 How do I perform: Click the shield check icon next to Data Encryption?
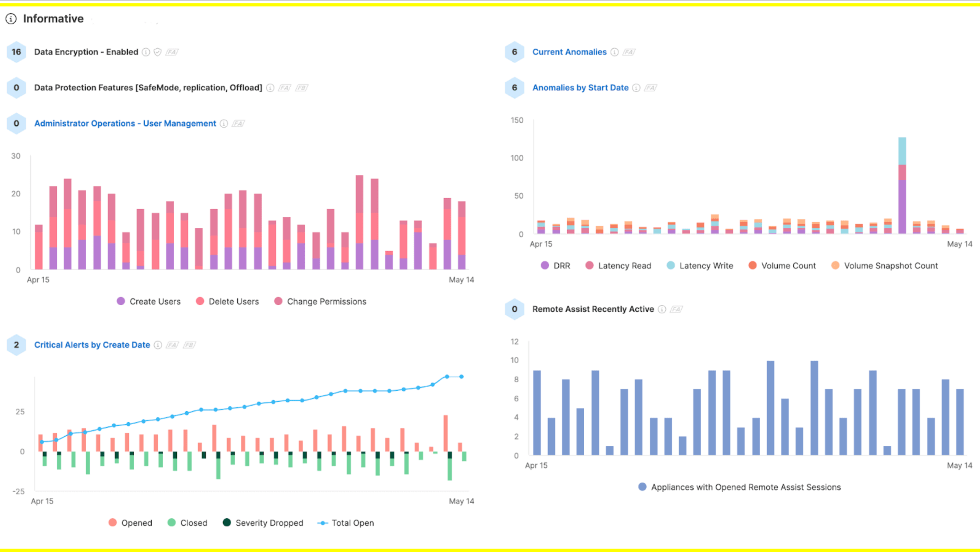(x=157, y=52)
